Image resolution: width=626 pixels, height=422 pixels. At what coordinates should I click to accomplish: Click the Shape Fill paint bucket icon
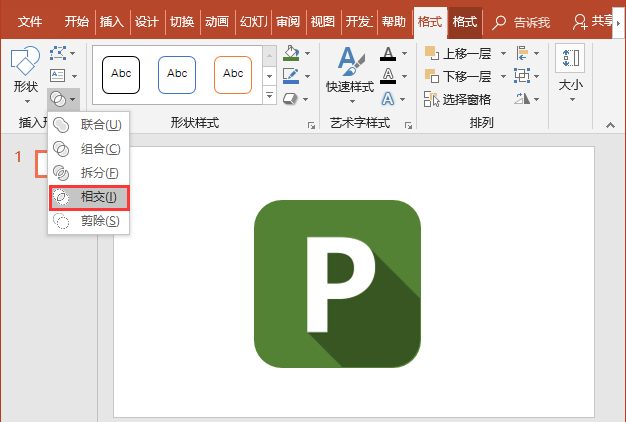point(291,53)
